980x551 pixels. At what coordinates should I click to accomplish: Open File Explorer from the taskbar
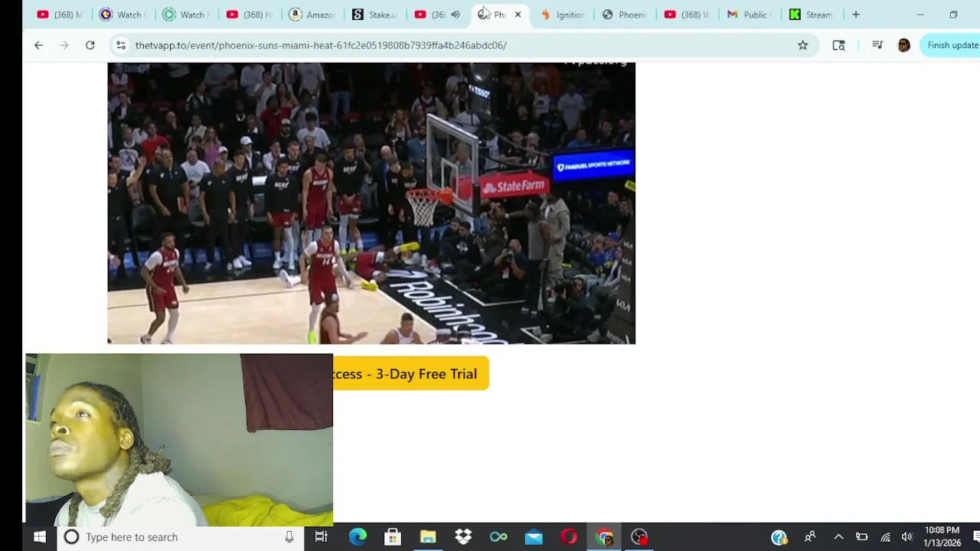point(428,537)
